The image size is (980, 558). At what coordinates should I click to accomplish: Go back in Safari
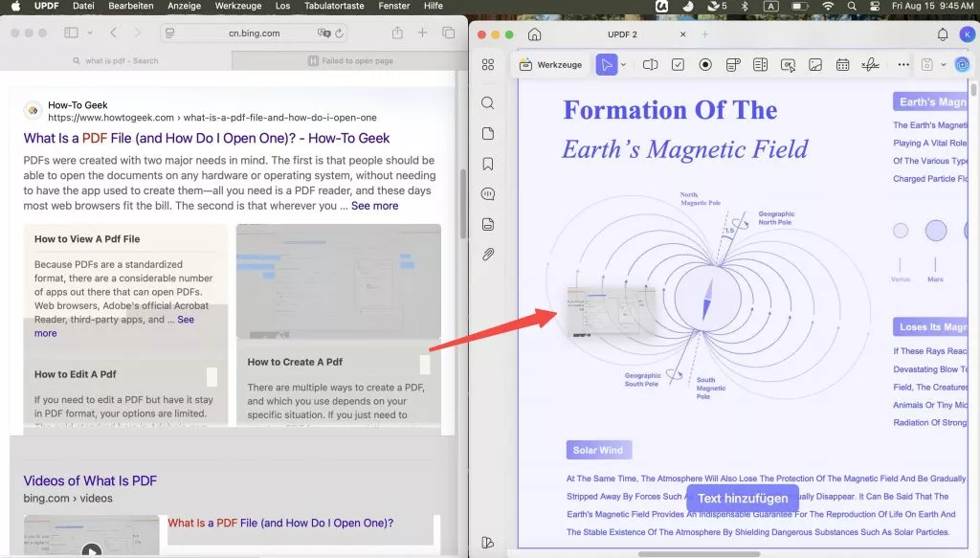113,33
